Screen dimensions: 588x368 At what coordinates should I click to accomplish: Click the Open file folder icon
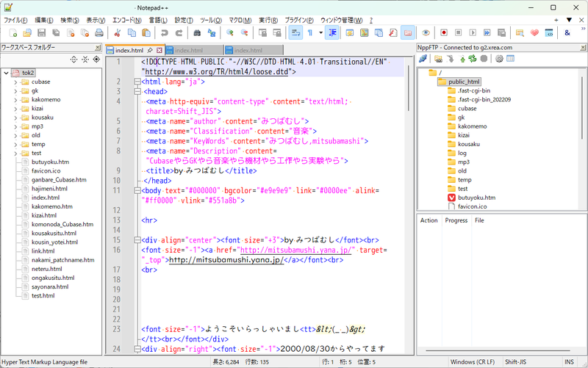(27, 33)
